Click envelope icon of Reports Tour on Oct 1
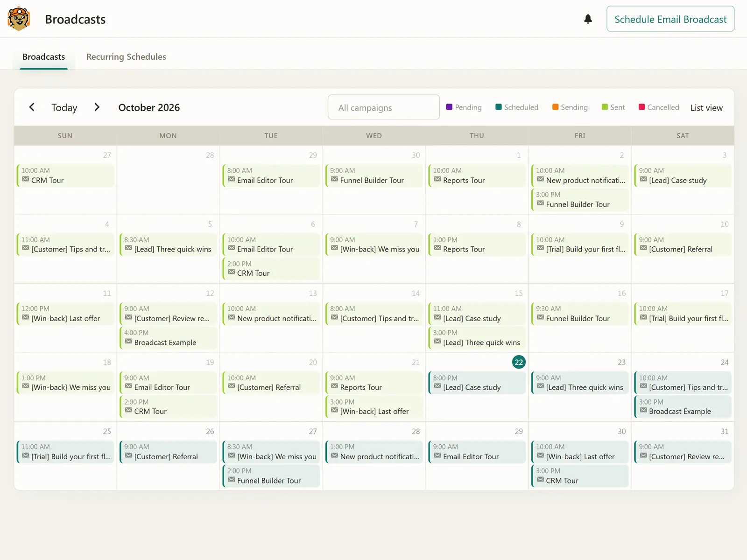The image size is (747, 560). (437, 179)
